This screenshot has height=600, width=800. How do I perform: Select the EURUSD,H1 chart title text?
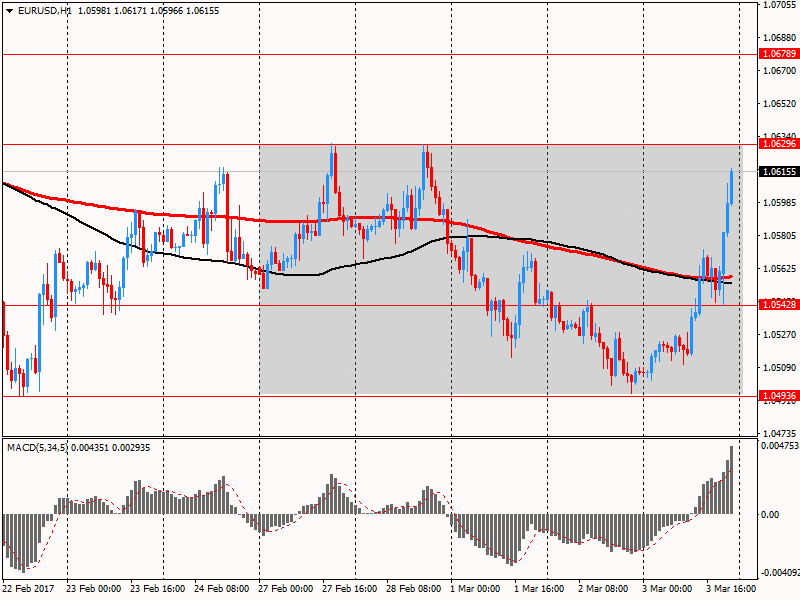coord(50,10)
